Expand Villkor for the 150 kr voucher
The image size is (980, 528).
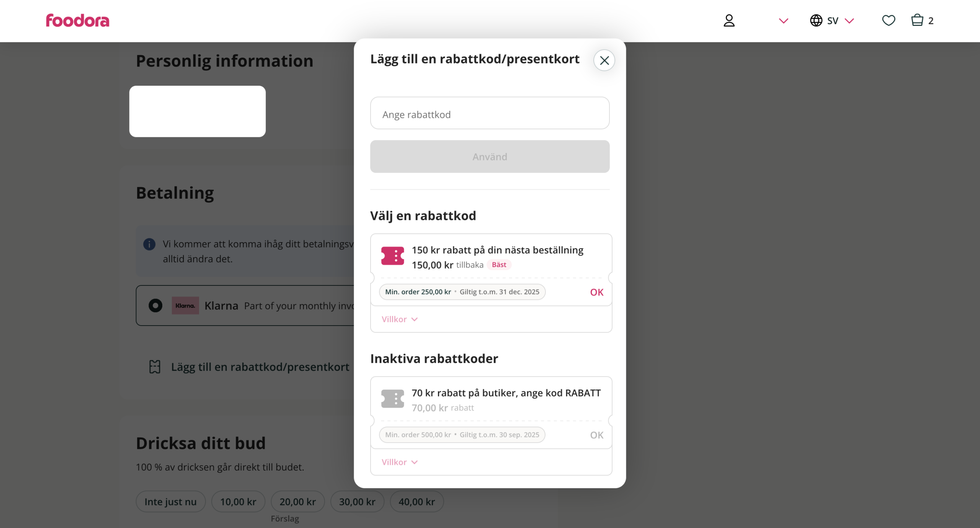click(399, 319)
